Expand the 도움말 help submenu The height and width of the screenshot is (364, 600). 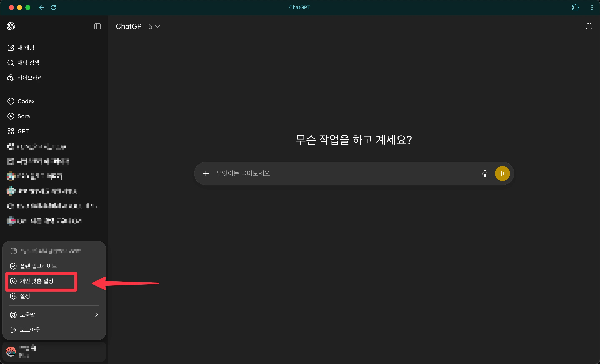[54, 315]
